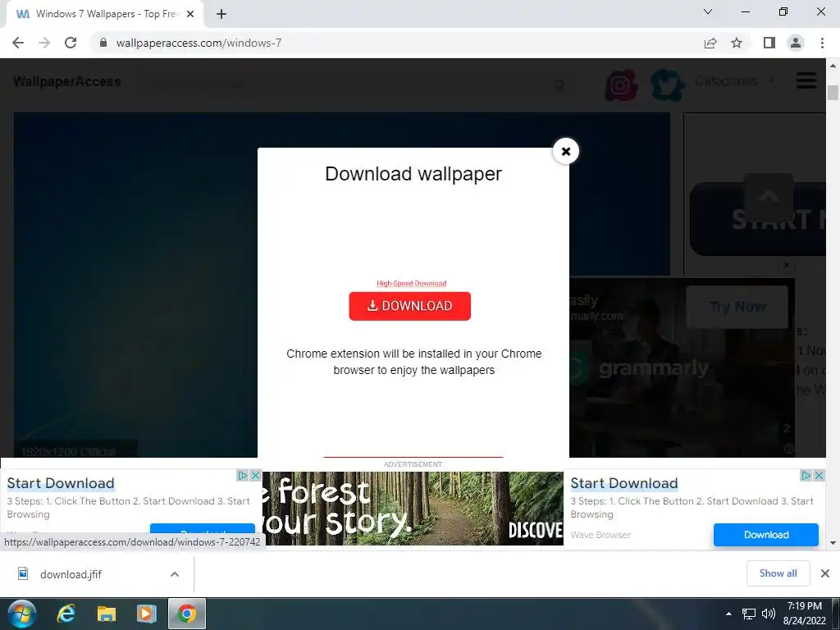Click the Try Now ad button

click(737, 307)
